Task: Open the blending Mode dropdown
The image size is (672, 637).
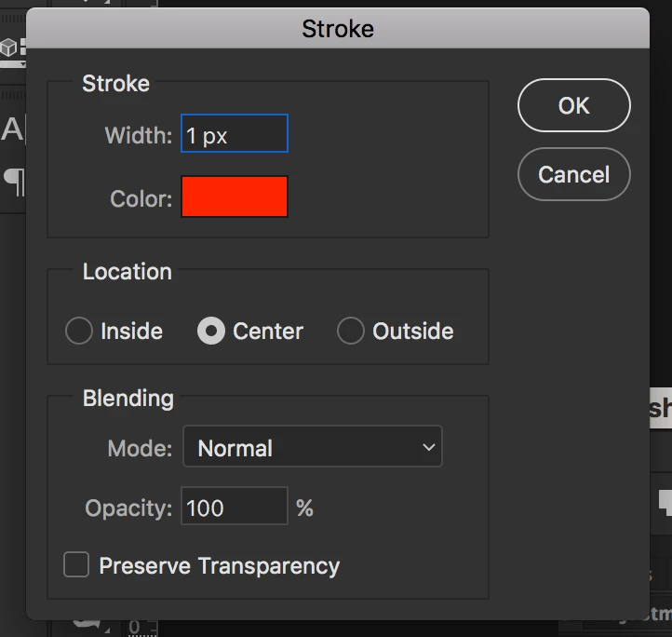Action: point(312,448)
